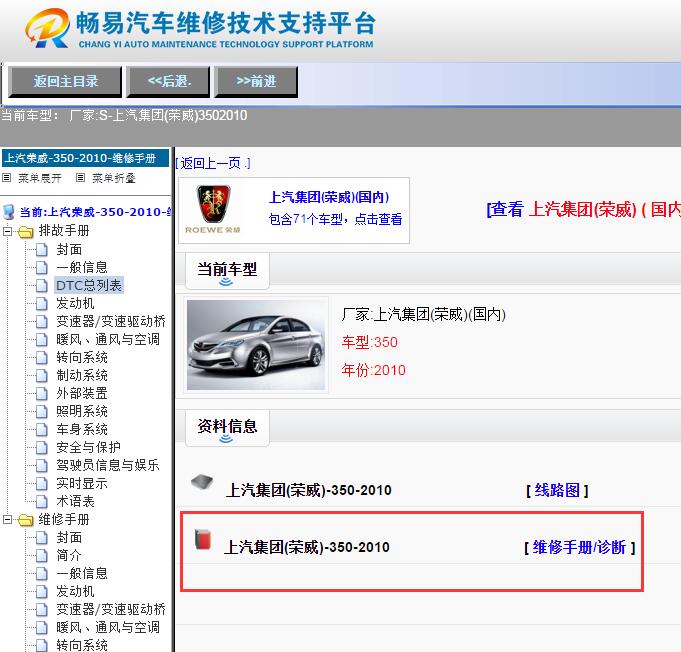Click the 车型:350 text
The width and height of the screenshot is (681, 652).
tap(369, 342)
